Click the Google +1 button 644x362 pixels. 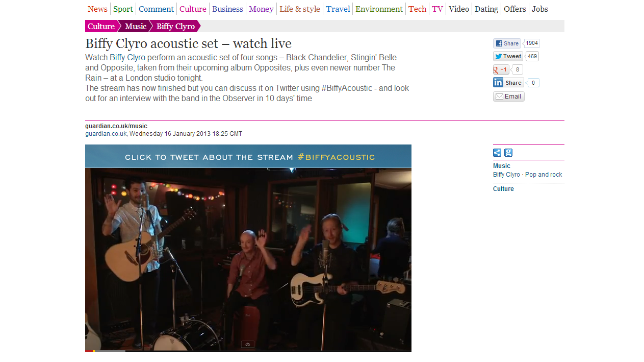pyautogui.click(x=501, y=69)
